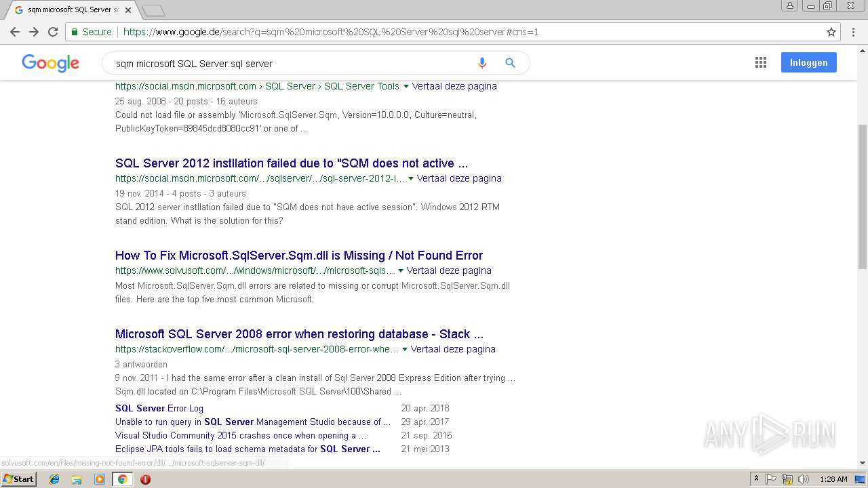
Task: Go back to the previous page
Action: coord(15,32)
